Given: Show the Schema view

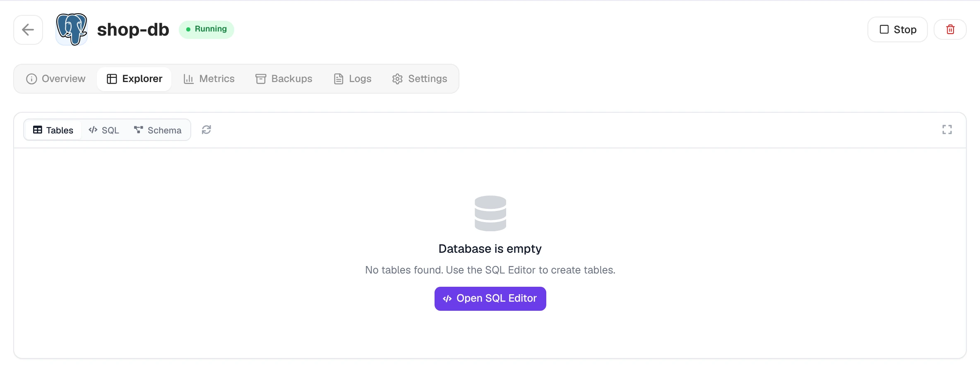Looking at the screenshot, I should tap(158, 130).
